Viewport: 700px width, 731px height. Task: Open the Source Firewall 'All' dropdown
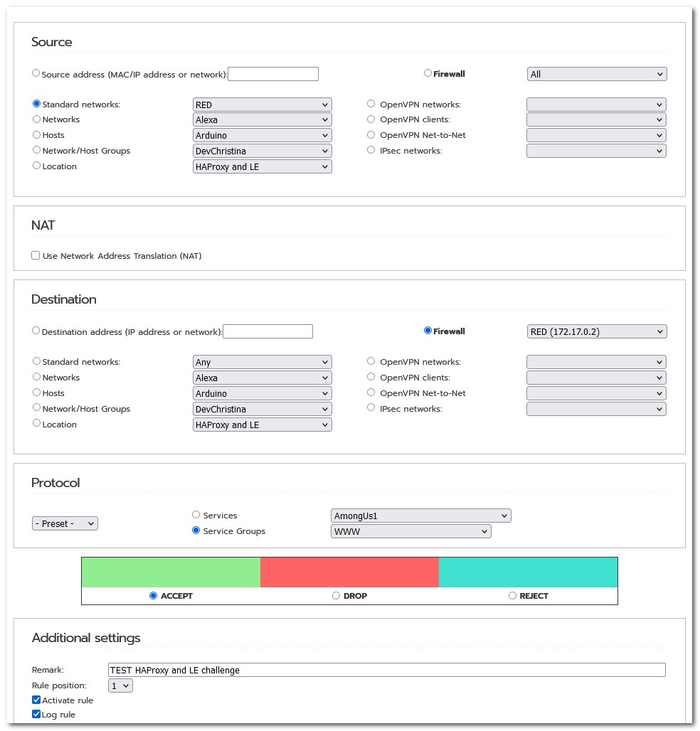[x=597, y=74]
